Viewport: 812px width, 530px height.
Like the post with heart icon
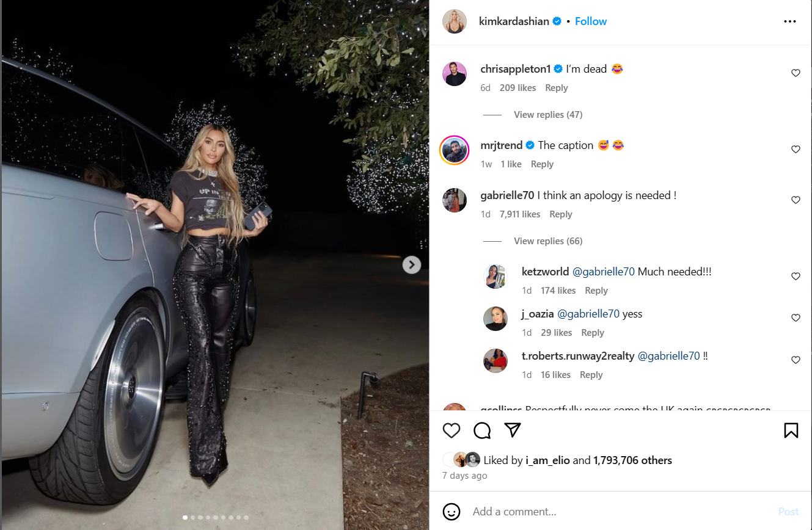coord(452,430)
